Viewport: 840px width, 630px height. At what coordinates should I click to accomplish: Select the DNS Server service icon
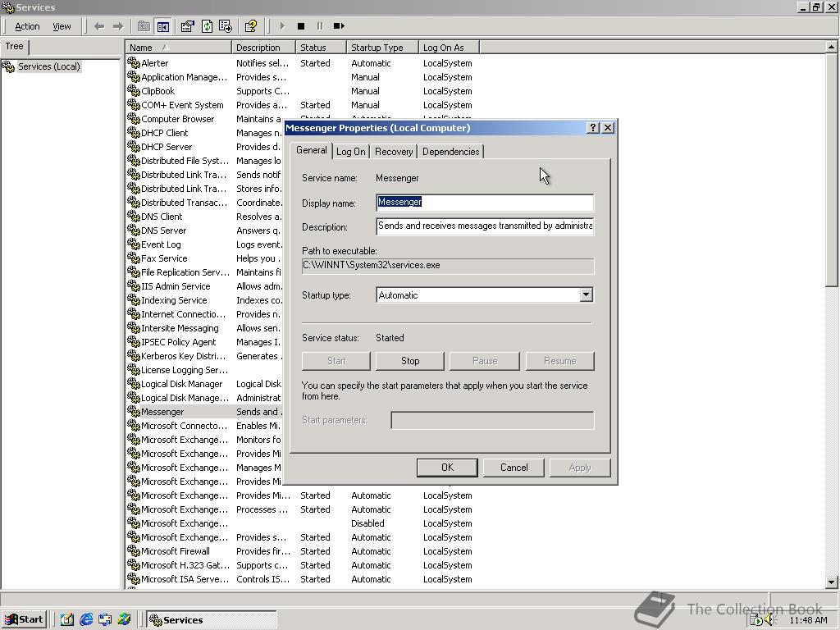133,230
